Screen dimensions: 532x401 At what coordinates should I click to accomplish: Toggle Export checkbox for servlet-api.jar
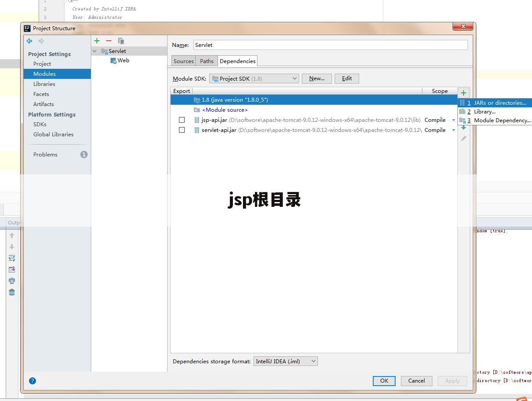pyautogui.click(x=182, y=130)
